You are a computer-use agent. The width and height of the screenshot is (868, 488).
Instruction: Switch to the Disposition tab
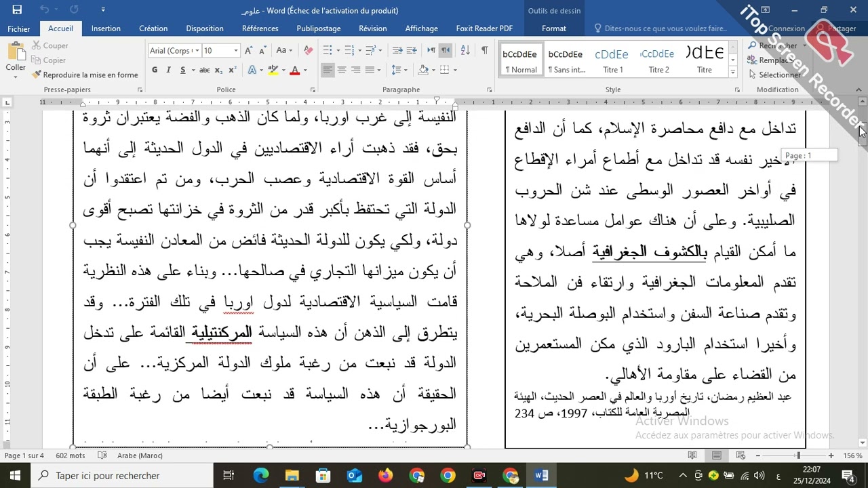point(205,28)
